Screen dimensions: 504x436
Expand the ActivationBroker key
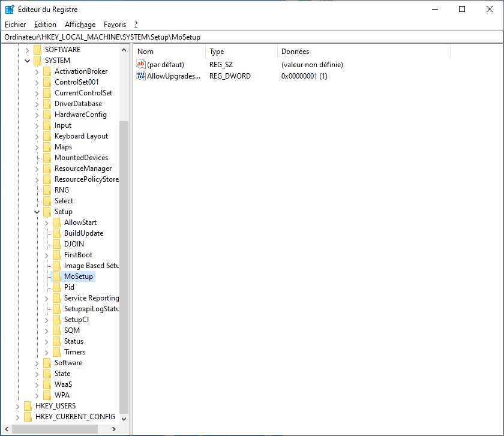pyautogui.click(x=37, y=71)
